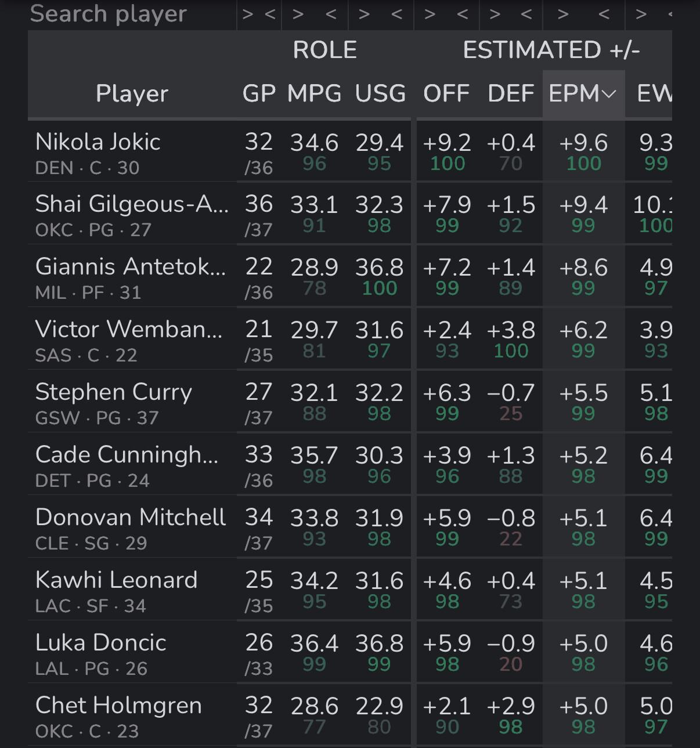Click the greater-than filter arrow above GP
Image resolution: width=700 pixels, height=748 pixels.
(x=248, y=14)
